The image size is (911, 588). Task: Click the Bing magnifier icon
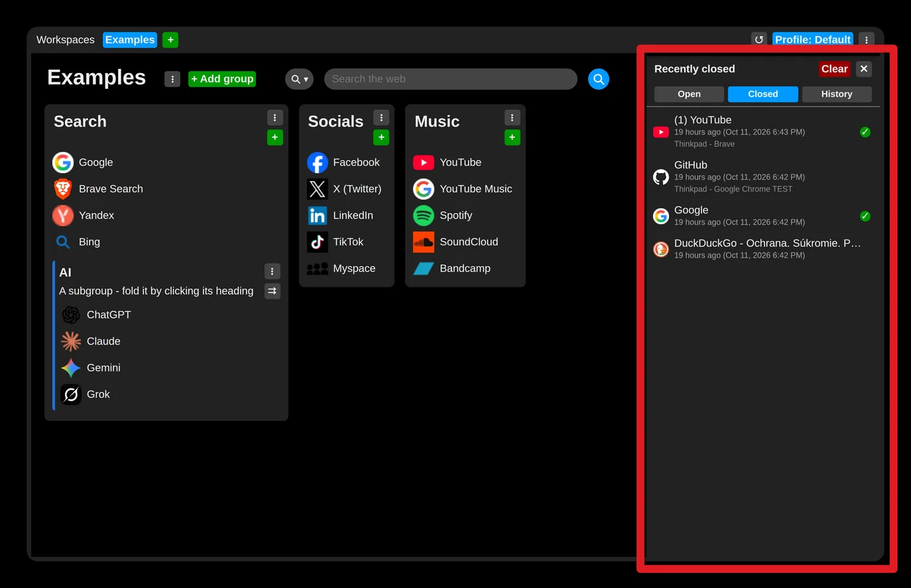tap(63, 242)
